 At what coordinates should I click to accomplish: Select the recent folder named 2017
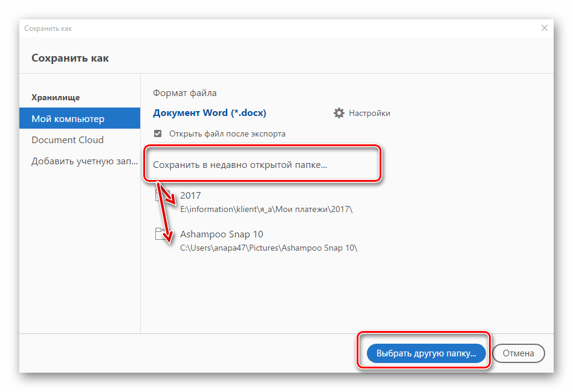190,195
